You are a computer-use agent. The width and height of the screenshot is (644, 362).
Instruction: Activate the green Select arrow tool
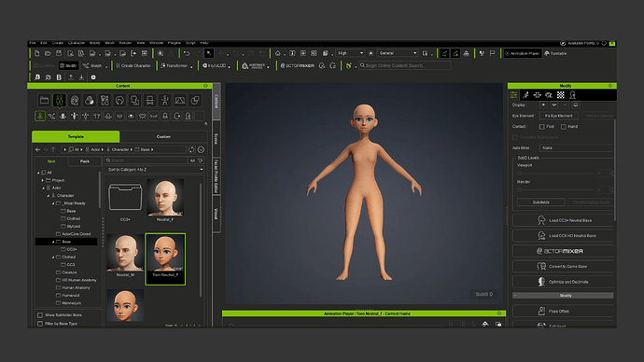point(209,53)
